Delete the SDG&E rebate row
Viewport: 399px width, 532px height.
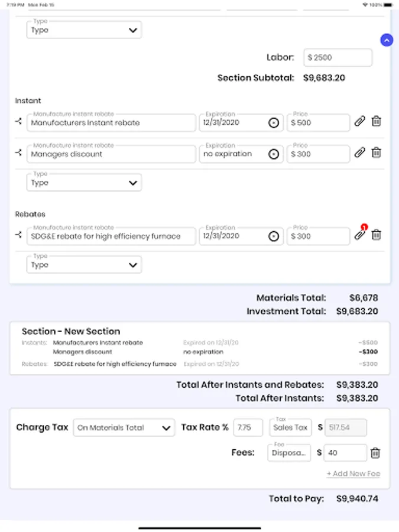click(376, 235)
